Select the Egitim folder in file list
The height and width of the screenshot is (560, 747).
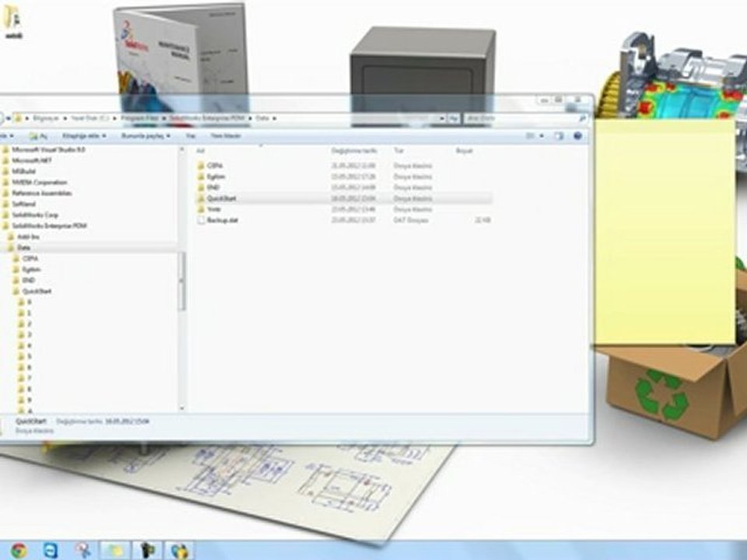[x=216, y=177]
